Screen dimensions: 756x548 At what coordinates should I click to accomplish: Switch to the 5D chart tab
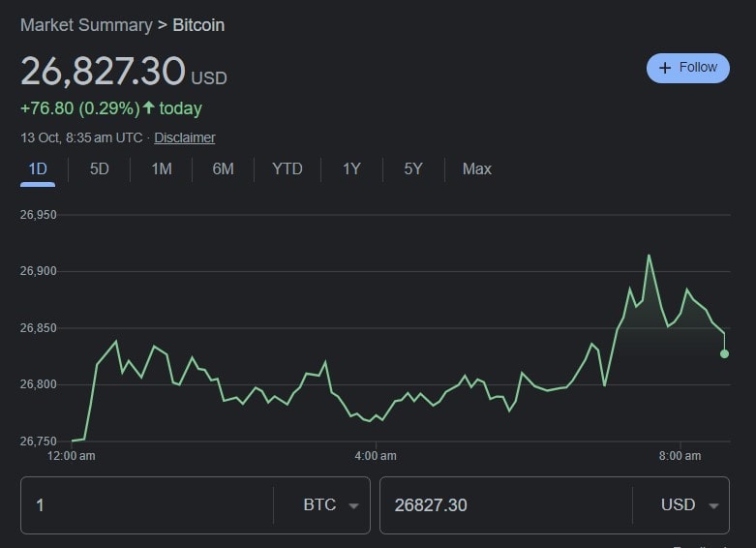(100, 168)
